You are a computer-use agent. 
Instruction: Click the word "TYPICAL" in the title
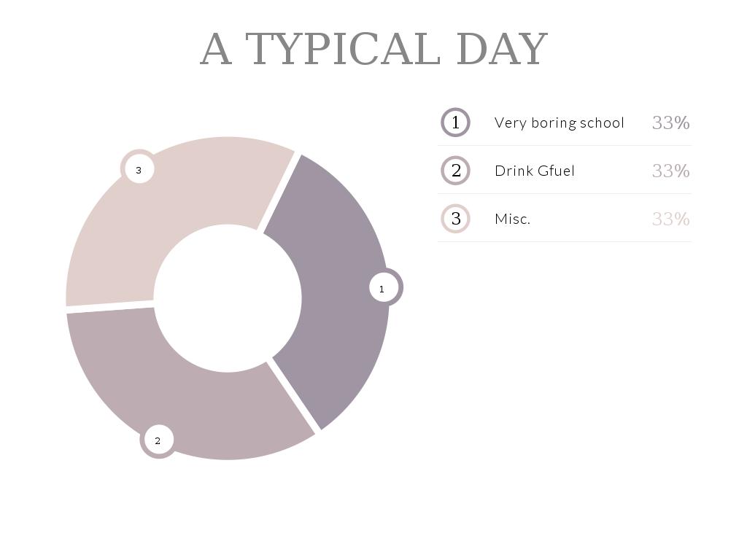point(343,50)
